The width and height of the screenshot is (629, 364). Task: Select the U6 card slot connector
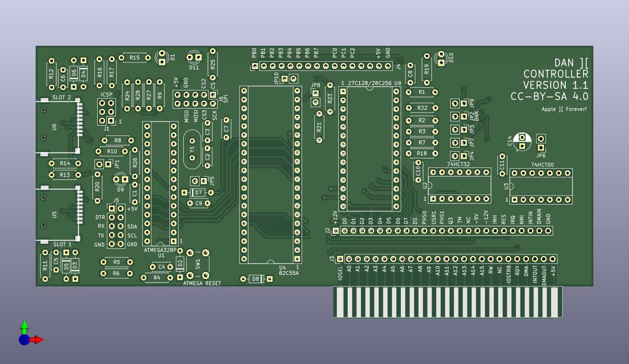pyautogui.click(x=59, y=127)
